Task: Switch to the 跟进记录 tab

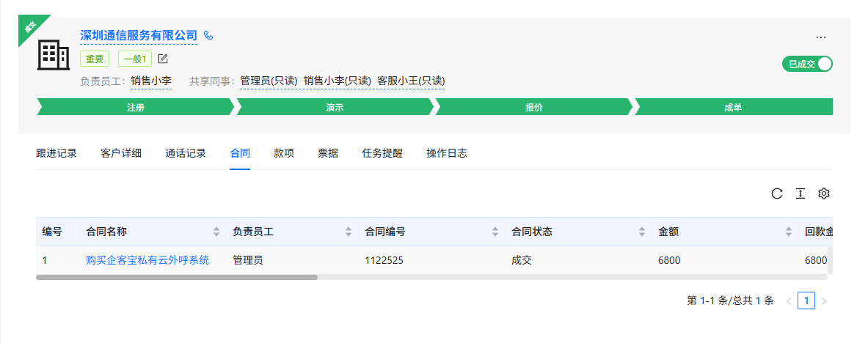Action: coord(56,153)
